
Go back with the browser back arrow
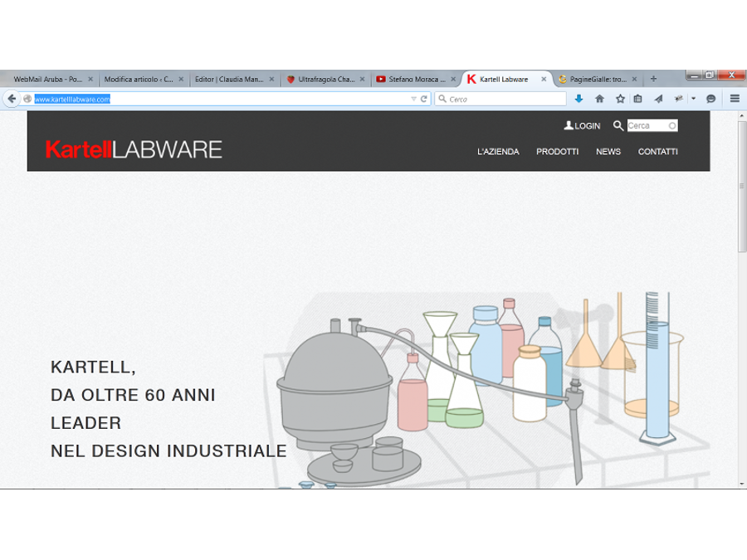pyautogui.click(x=12, y=99)
